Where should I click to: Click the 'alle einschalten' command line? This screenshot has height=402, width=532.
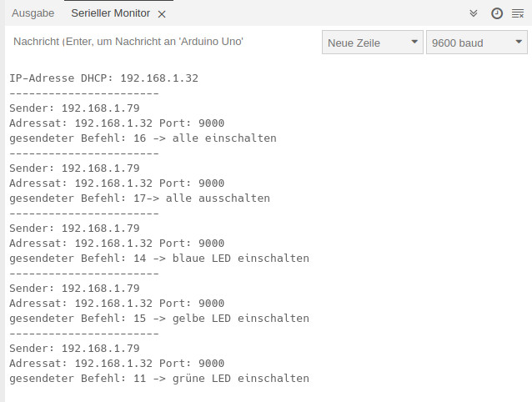143,138
